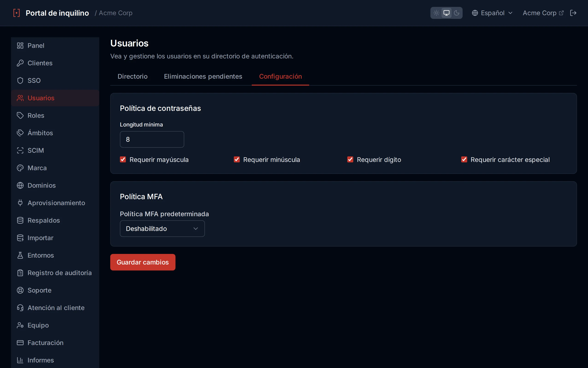Save with Guardar cambios button
The image size is (588, 368).
pyautogui.click(x=143, y=262)
